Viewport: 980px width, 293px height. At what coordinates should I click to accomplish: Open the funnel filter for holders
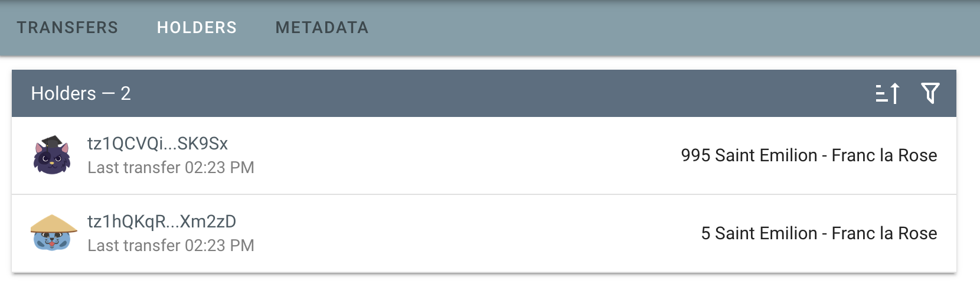click(930, 93)
